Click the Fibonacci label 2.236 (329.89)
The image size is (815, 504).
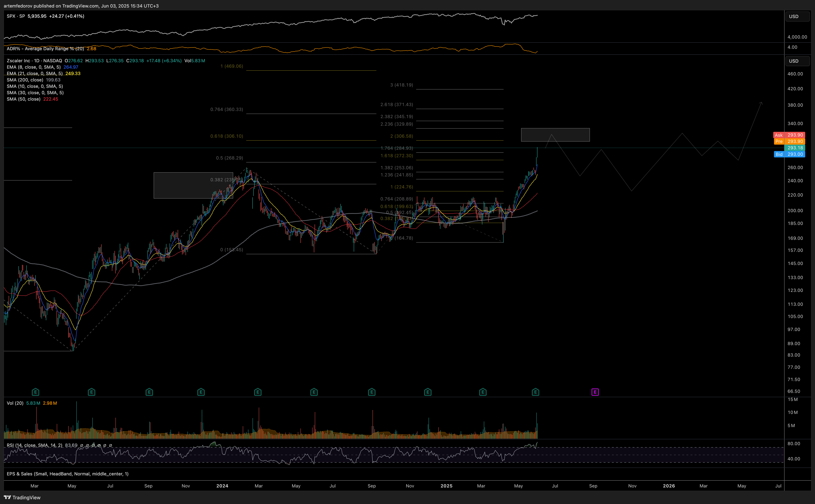tap(397, 124)
